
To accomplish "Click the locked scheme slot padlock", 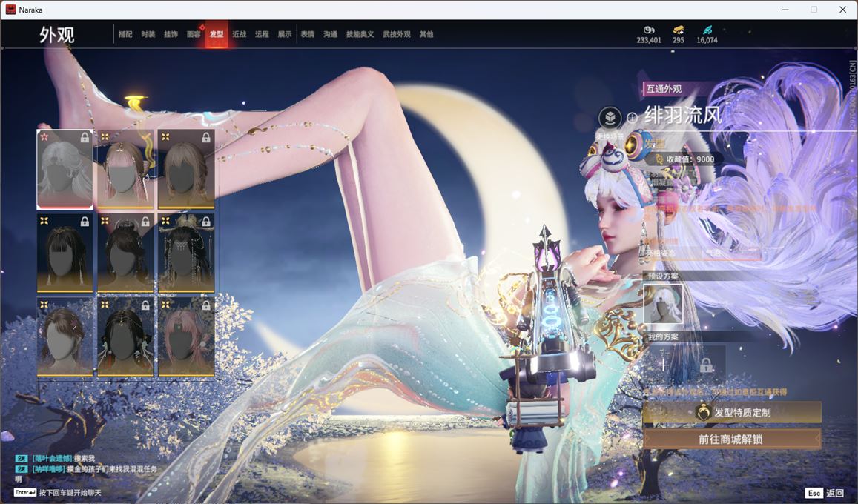I will point(706,365).
